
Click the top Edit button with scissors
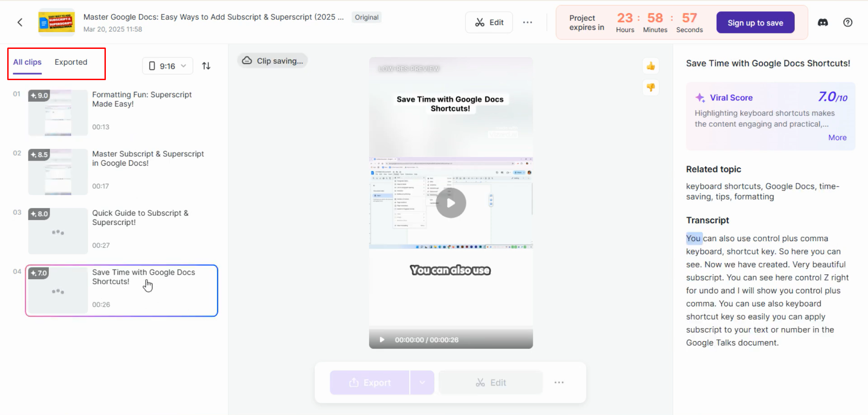click(489, 22)
